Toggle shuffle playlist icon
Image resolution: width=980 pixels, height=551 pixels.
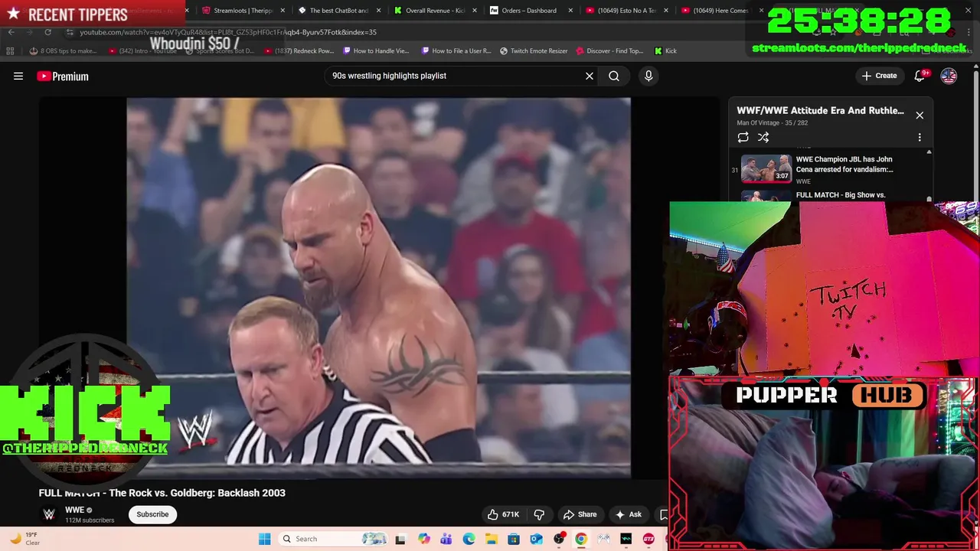(x=763, y=137)
